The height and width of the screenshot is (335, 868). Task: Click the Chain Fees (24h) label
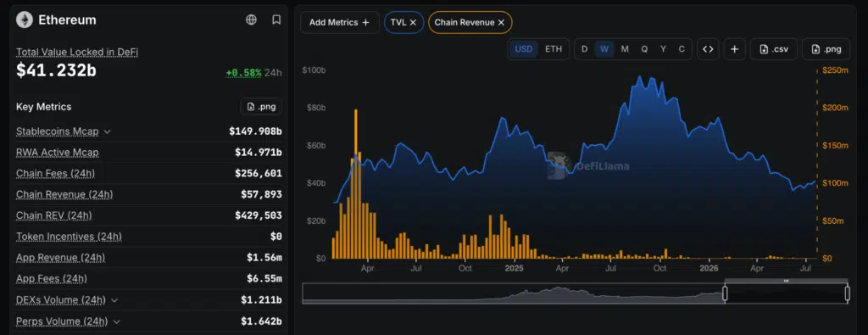[x=55, y=173]
